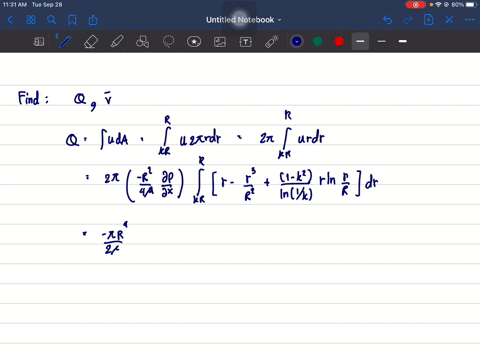Tap the date Tue Sep 28
Screen dimensions: 480x360
tap(47, 5)
